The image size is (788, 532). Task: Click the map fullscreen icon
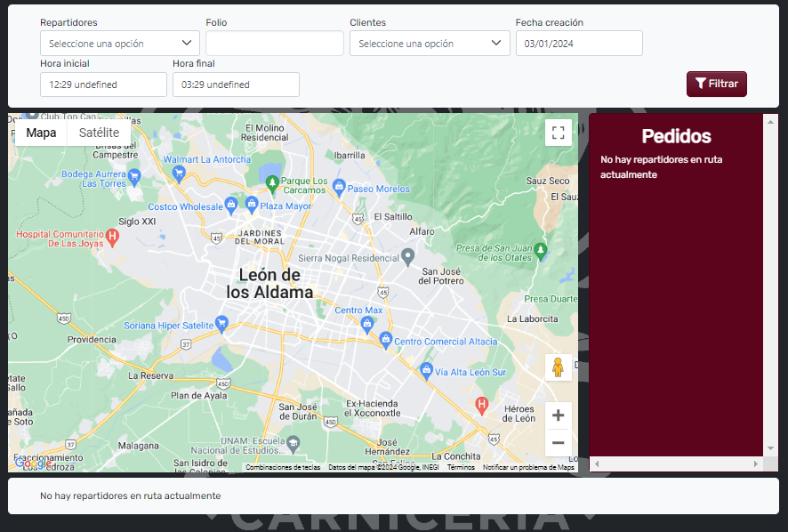(559, 132)
